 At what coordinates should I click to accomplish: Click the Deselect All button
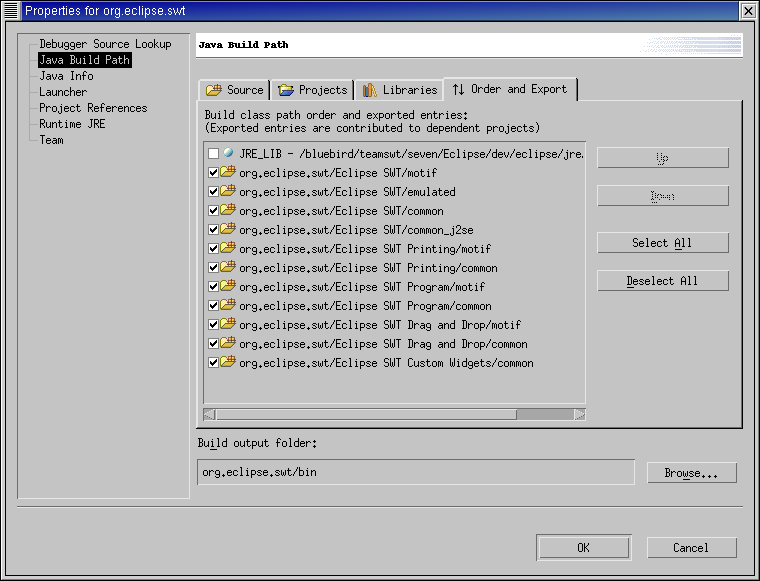pos(663,281)
